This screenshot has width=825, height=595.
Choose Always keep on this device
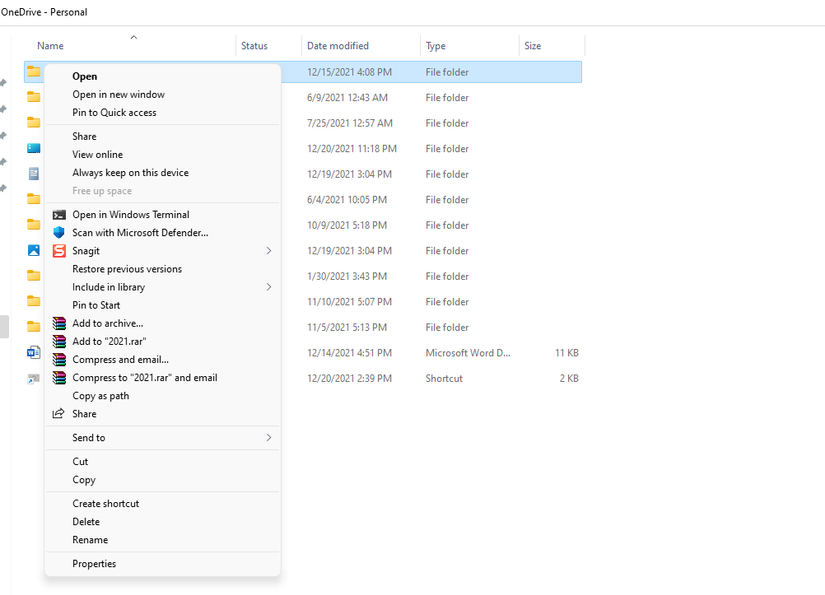tap(130, 173)
